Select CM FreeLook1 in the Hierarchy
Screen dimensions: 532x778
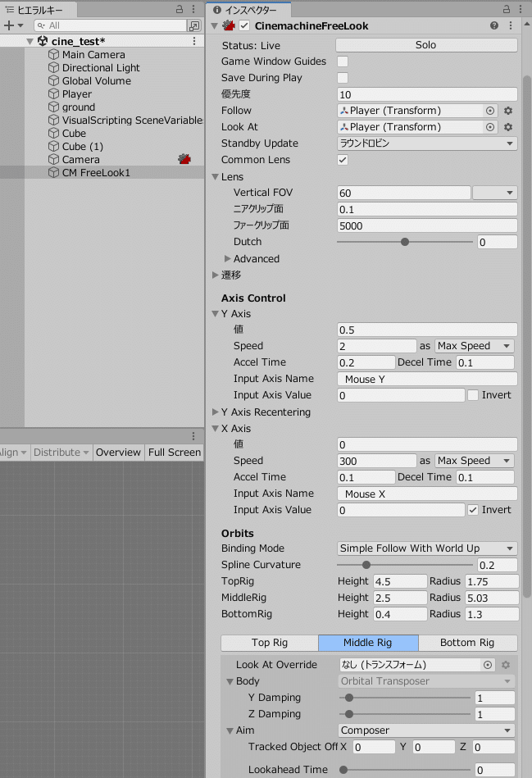[102, 173]
